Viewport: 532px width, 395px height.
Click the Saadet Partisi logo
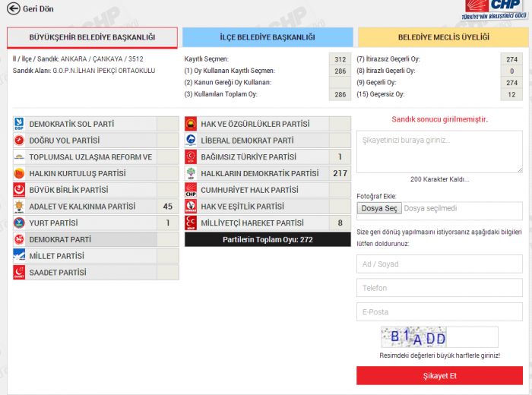click(x=19, y=272)
